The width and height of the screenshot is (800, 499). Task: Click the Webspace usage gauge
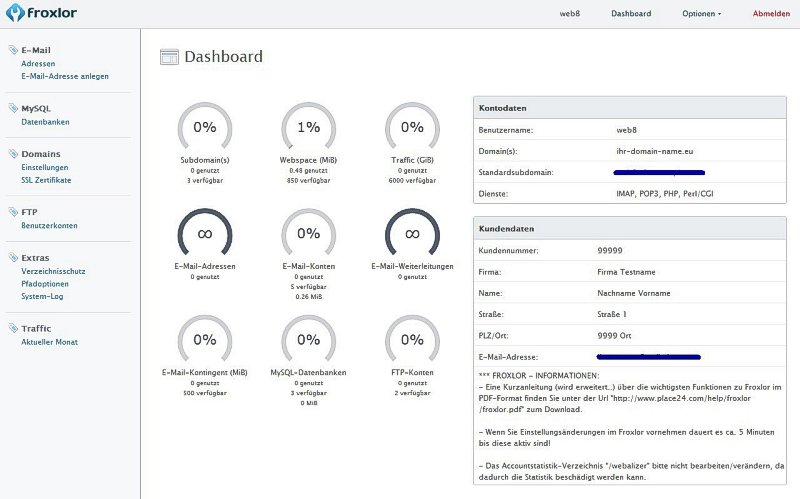tap(308, 128)
